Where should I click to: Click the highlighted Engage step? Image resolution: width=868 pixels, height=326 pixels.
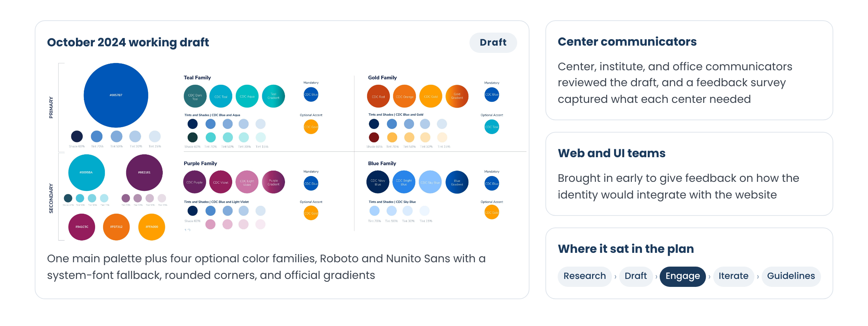coord(682,276)
